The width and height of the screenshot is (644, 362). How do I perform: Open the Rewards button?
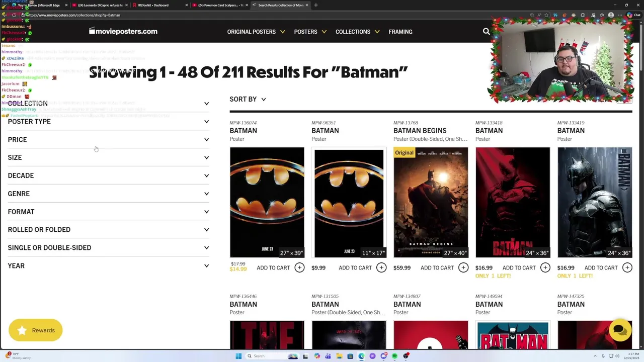tap(35, 330)
